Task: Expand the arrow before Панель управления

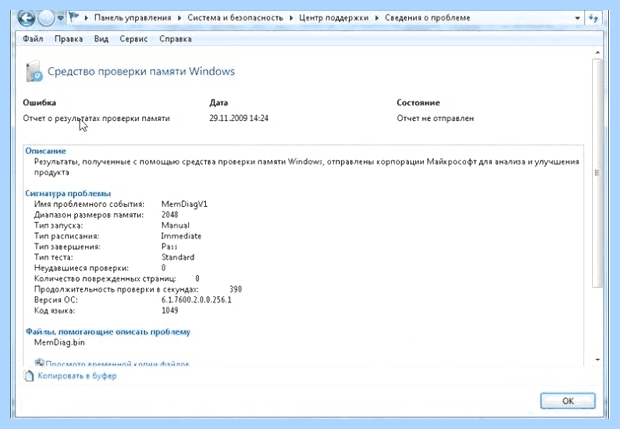Action: (87, 18)
